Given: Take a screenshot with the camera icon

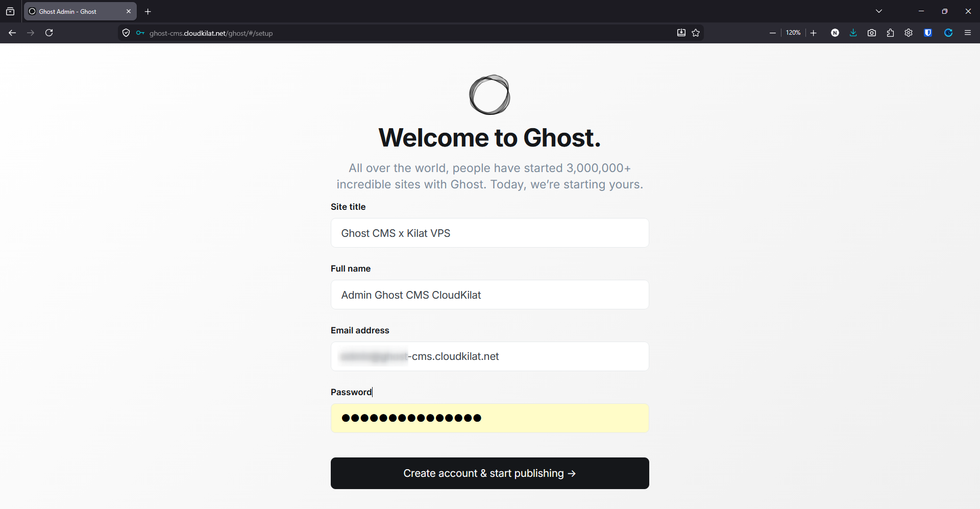Looking at the screenshot, I should [x=872, y=33].
